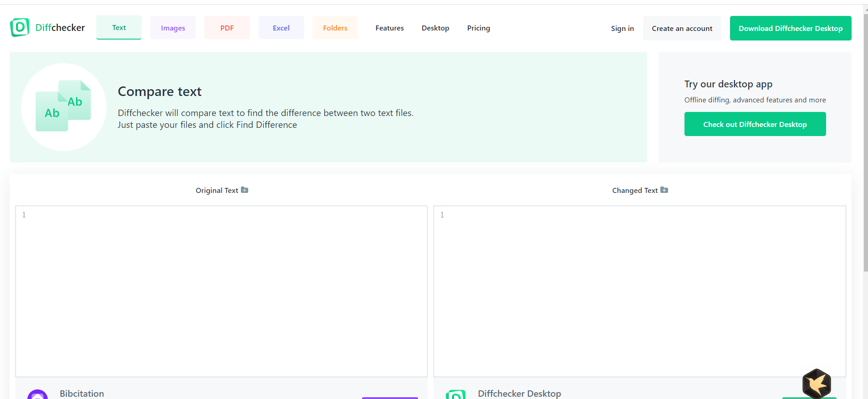Click the Changed Text file upload icon

[x=664, y=190]
